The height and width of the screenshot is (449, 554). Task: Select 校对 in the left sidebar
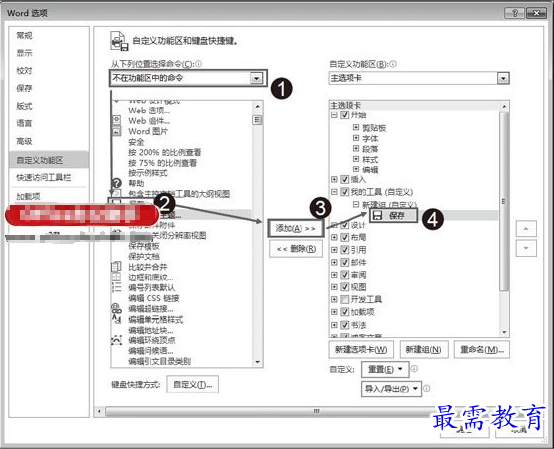24,71
